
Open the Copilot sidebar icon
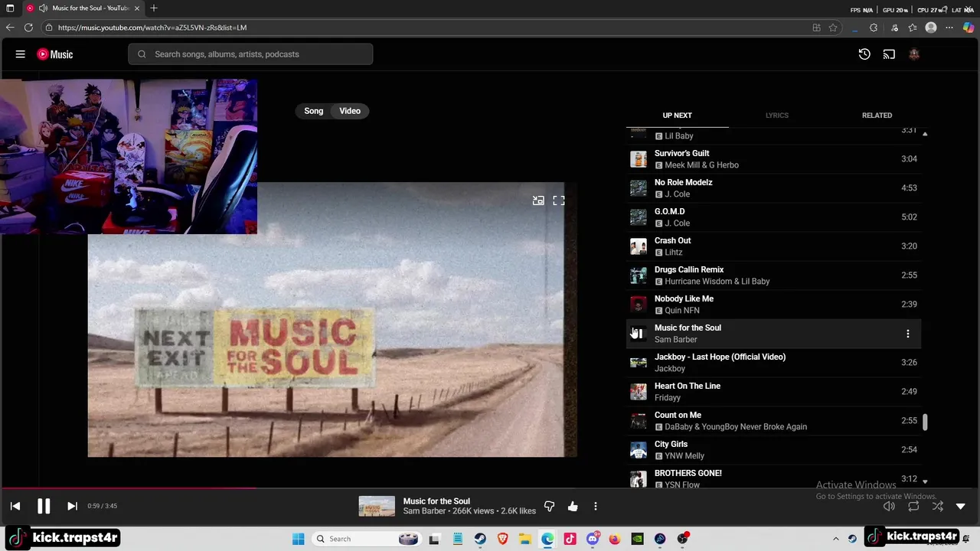point(969,28)
